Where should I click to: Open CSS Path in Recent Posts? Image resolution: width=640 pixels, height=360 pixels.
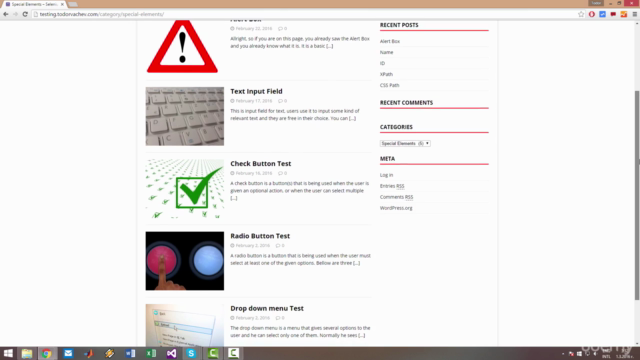click(x=389, y=85)
